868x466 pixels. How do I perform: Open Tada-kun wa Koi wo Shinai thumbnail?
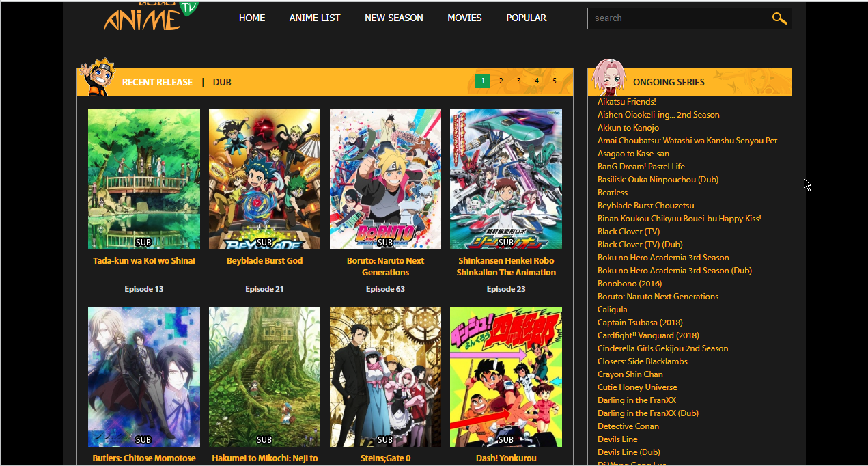click(x=144, y=179)
